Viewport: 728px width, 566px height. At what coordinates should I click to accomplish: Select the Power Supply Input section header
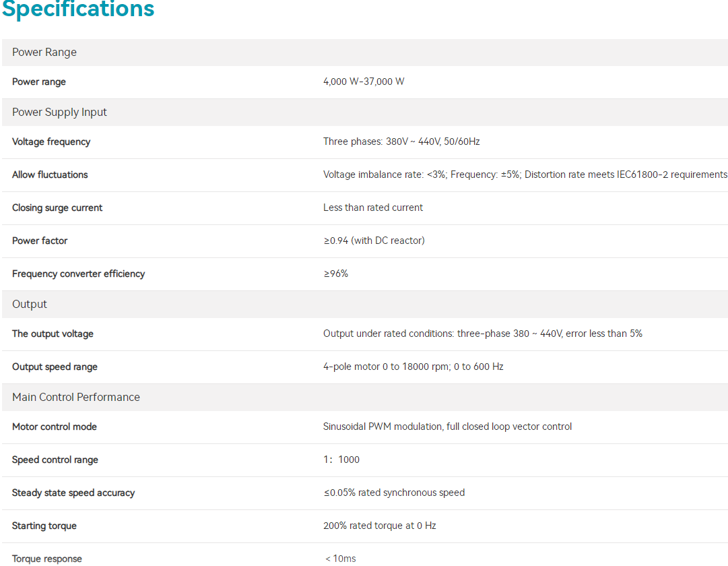(x=59, y=113)
